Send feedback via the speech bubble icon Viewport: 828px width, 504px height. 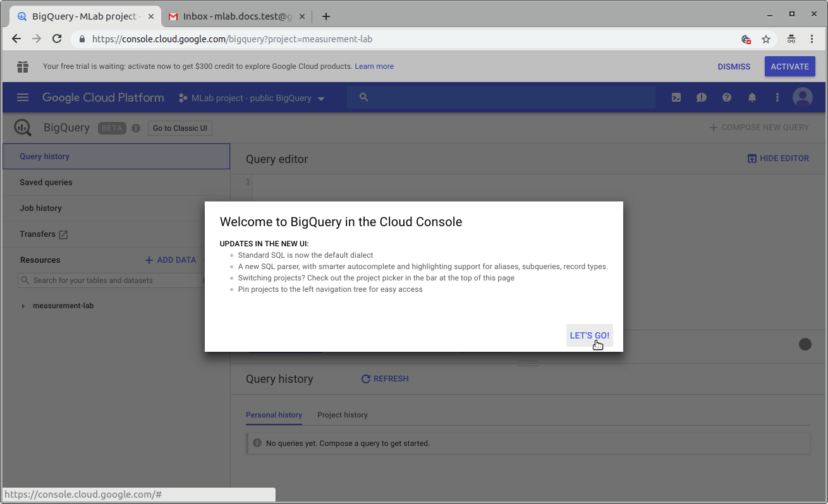tap(702, 97)
